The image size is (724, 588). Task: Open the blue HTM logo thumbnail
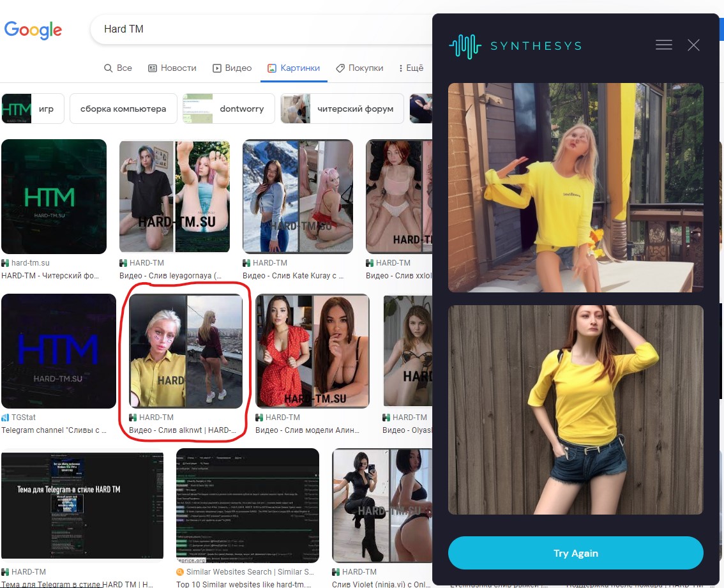[59, 351]
